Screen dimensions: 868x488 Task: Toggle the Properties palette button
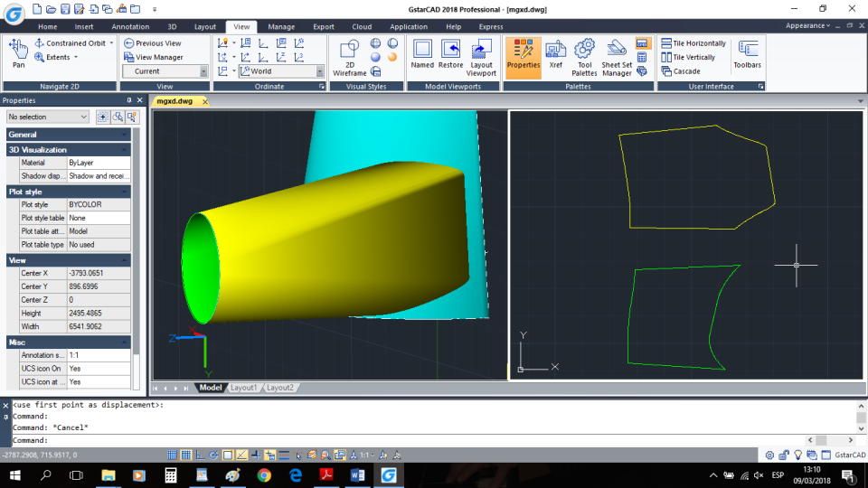[523, 52]
